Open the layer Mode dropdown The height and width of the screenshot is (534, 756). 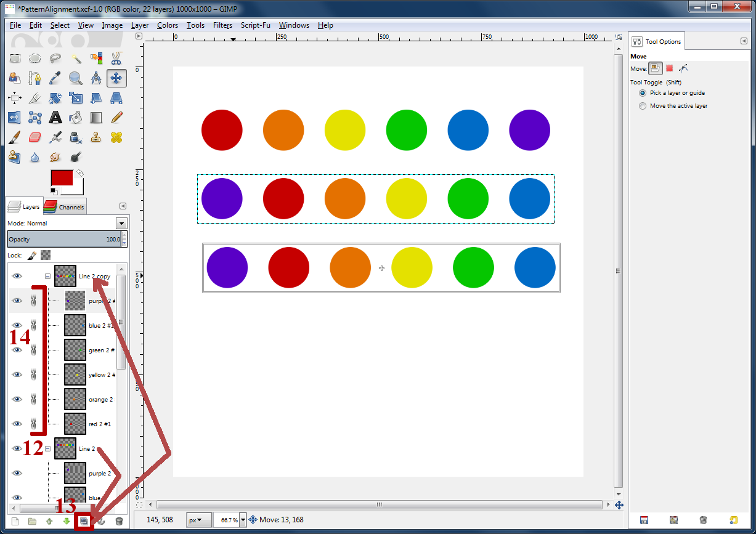[121, 223]
